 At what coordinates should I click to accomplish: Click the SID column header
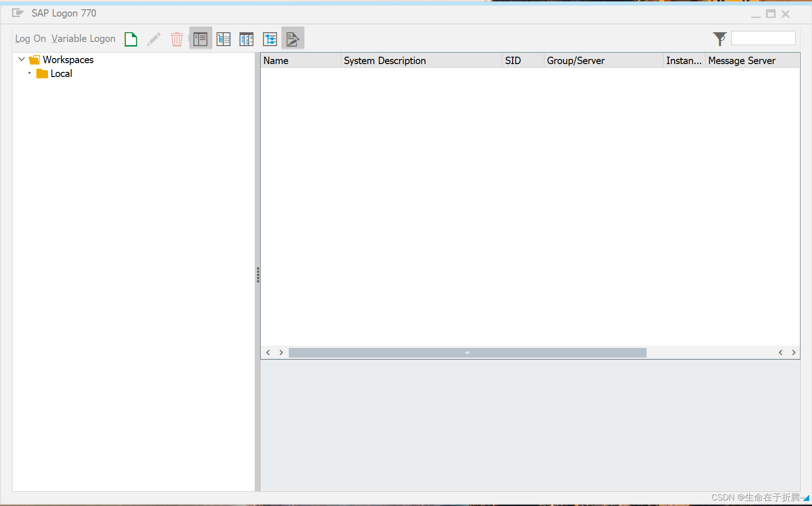click(x=513, y=60)
